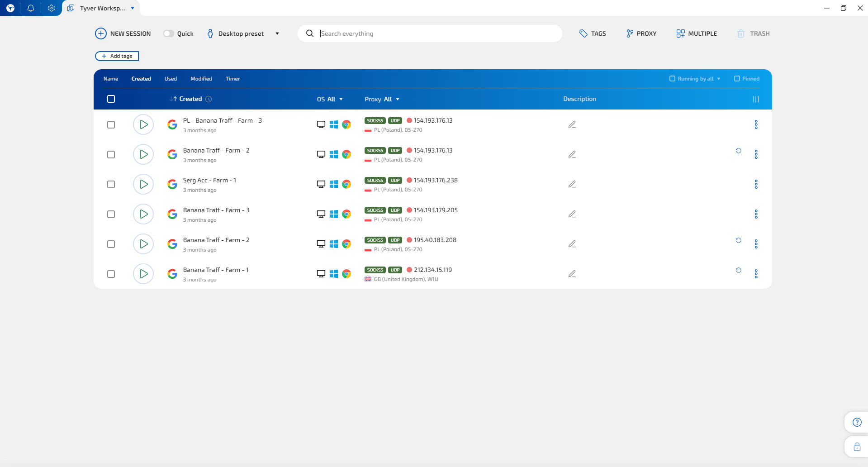Edit description of Banana Traff - Farm - 1
Screen dimensions: 868x467
point(572,274)
